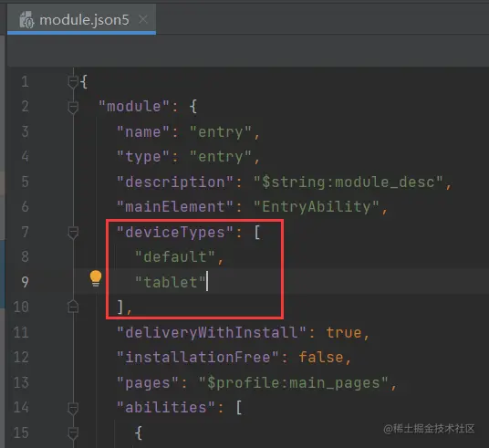Click the "$profile:main_pages" reference string

(294, 383)
